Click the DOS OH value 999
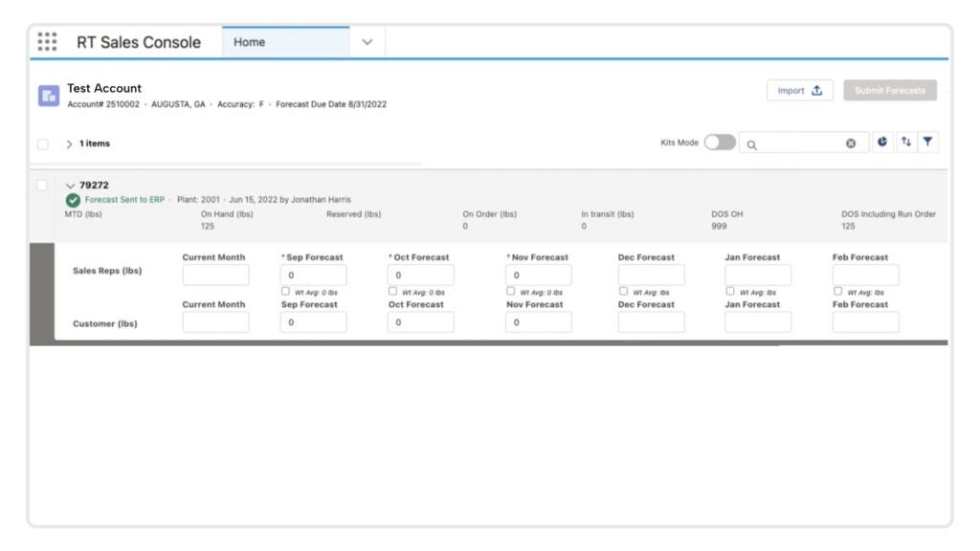 pos(719,226)
